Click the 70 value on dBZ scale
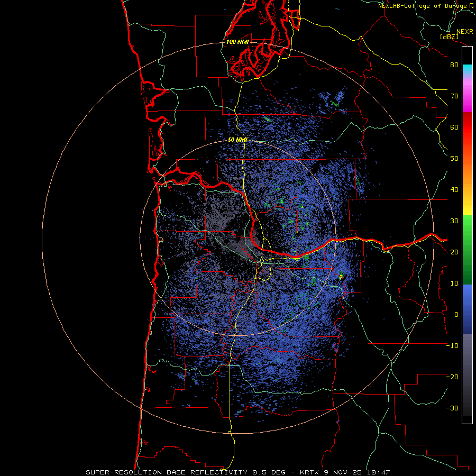Viewport: 476px width, 476px height. pyautogui.click(x=454, y=96)
